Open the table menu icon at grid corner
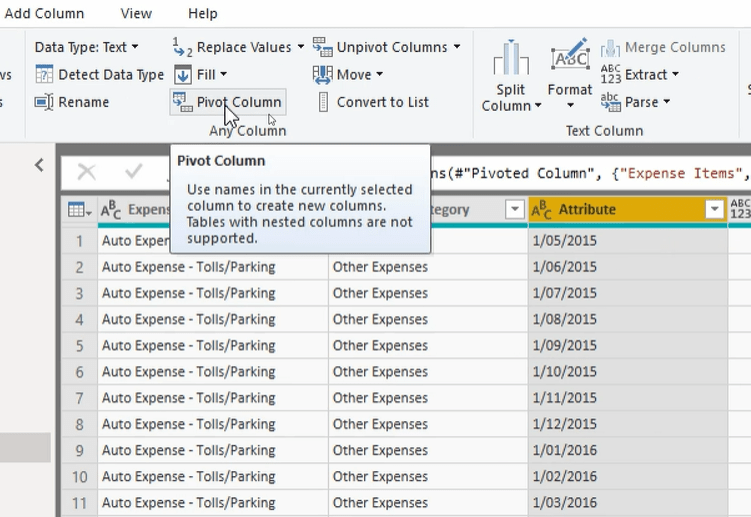 [x=79, y=210]
